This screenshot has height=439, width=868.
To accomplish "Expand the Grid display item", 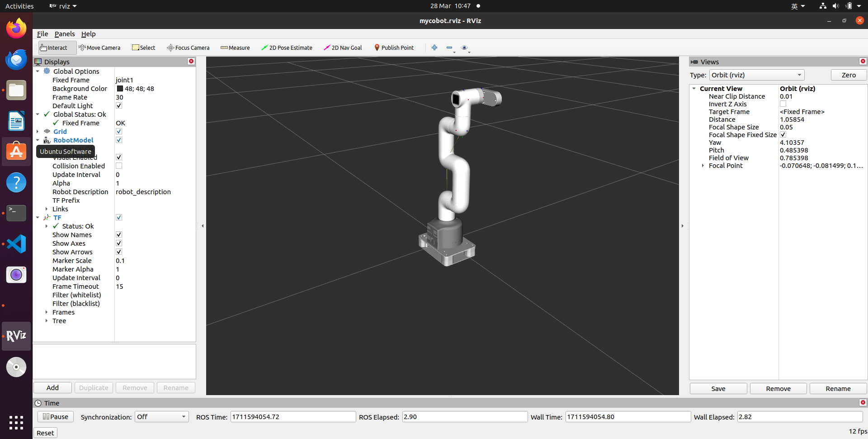I will 38,131.
